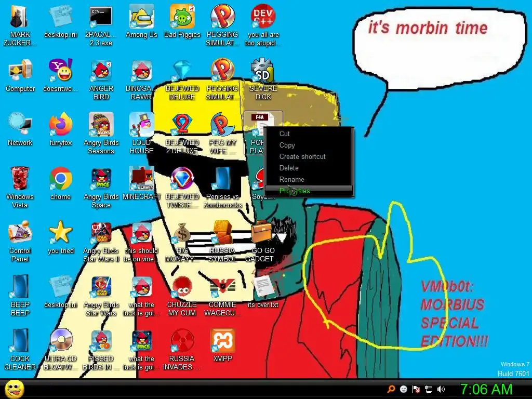Click the 7:06 AM taskbar clock
Screen dimensions: 532x399
tap(486, 389)
